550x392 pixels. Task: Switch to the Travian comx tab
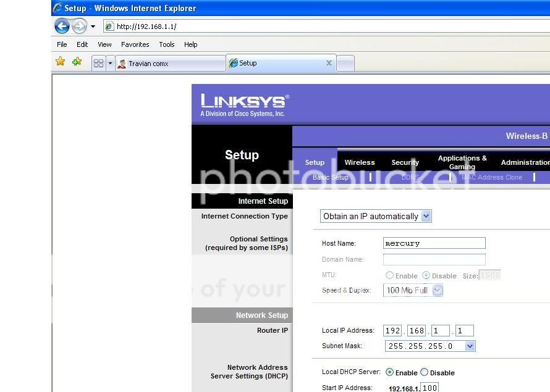[170, 63]
